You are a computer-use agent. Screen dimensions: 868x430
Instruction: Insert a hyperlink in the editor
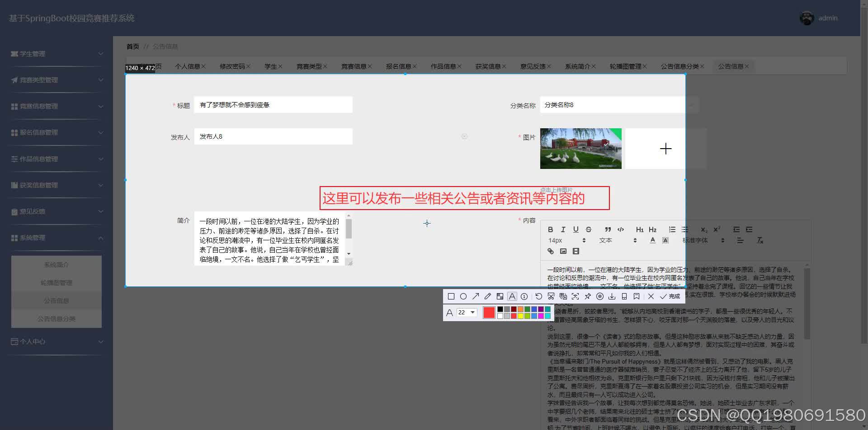click(x=550, y=251)
